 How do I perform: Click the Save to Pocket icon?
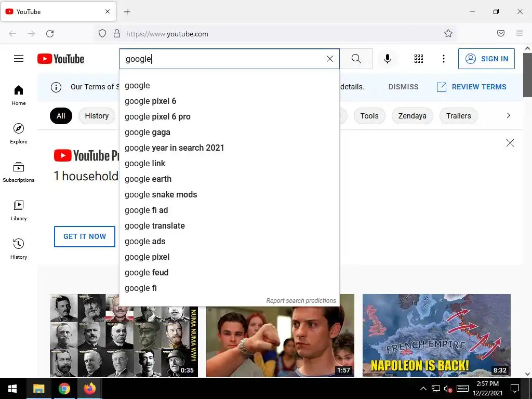(501, 33)
